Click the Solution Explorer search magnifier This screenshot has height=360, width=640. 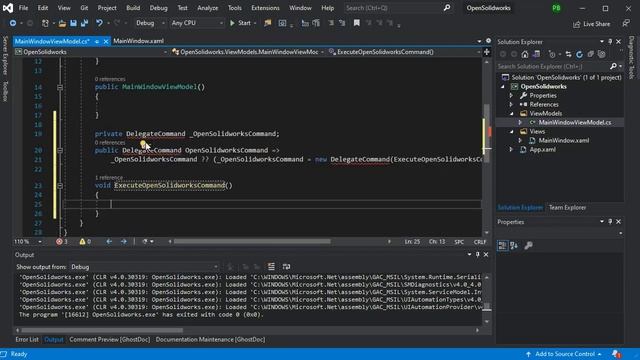pos(613,66)
